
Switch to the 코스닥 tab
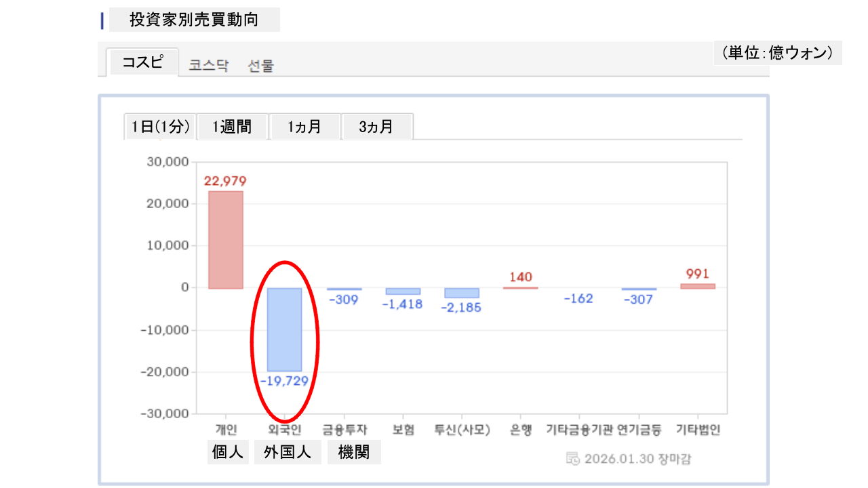pos(208,66)
